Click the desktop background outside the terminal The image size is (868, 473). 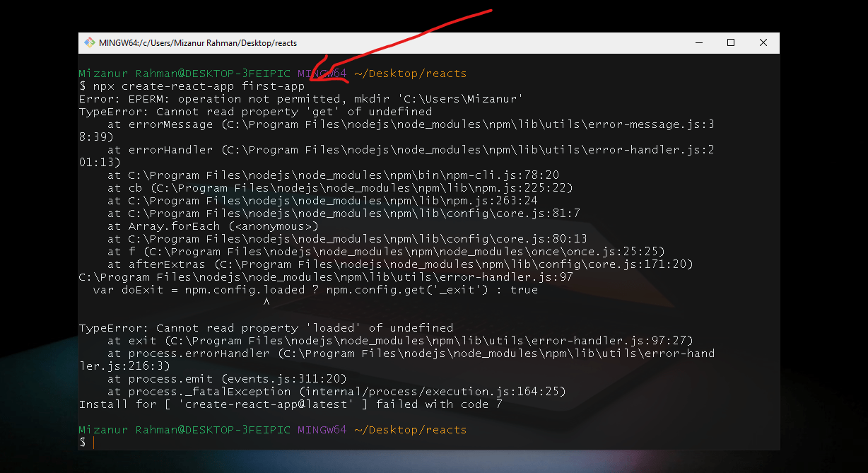click(39, 283)
